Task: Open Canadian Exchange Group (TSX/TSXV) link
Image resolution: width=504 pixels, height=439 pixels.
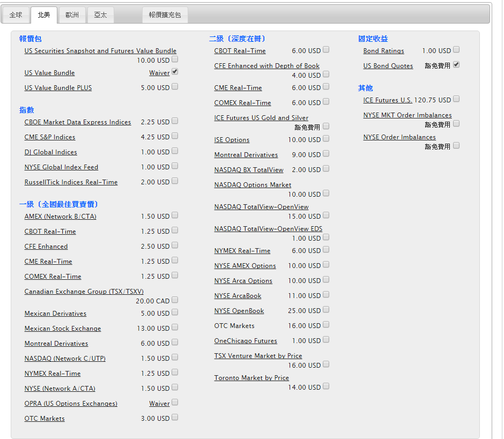Action: click(84, 292)
